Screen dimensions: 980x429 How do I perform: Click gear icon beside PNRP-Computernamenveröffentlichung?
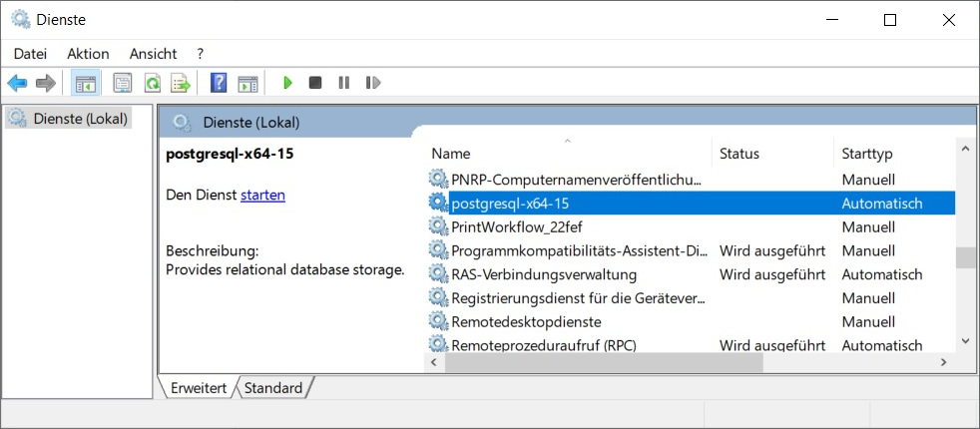(x=438, y=179)
